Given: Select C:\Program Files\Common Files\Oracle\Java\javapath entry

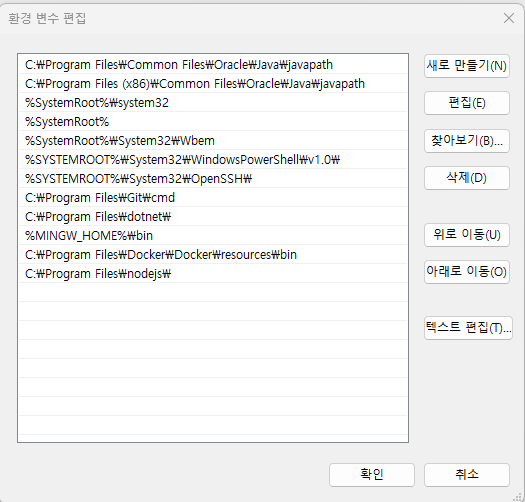Looking at the screenshot, I should coord(213,65).
